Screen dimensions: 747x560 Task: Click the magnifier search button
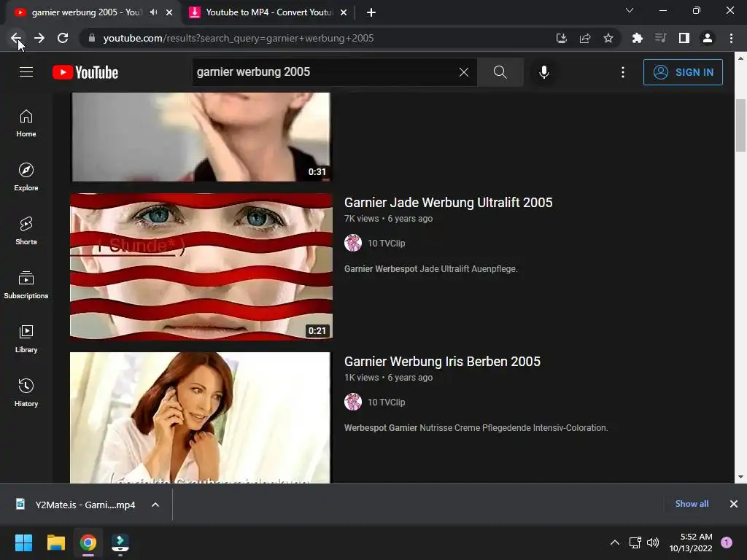coord(500,72)
